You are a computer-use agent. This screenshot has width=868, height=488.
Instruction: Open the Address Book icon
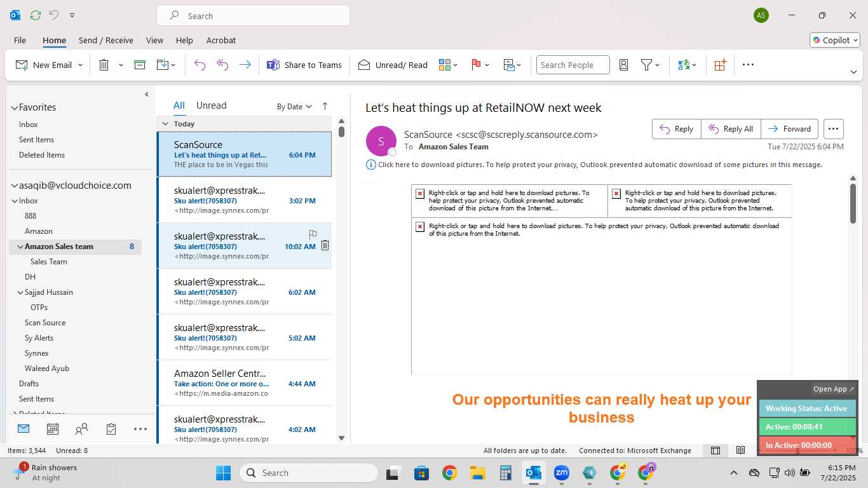(x=623, y=65)
